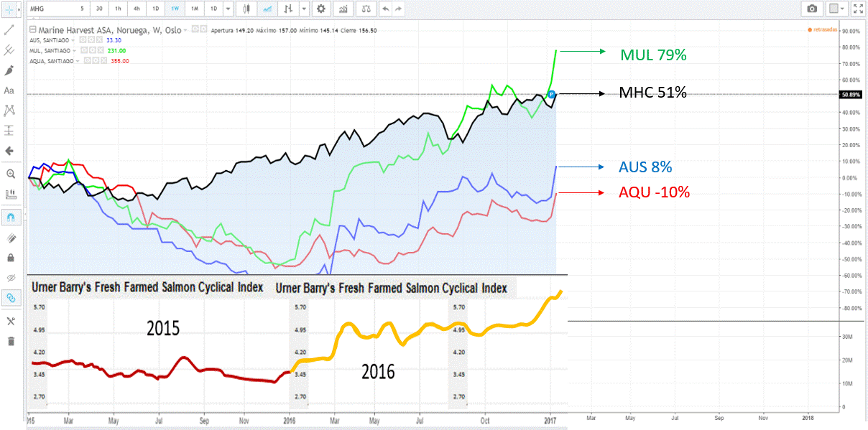Open chart properties gear settings
Viewport: 868px width, 430px height.
click(x=320, y=9)
